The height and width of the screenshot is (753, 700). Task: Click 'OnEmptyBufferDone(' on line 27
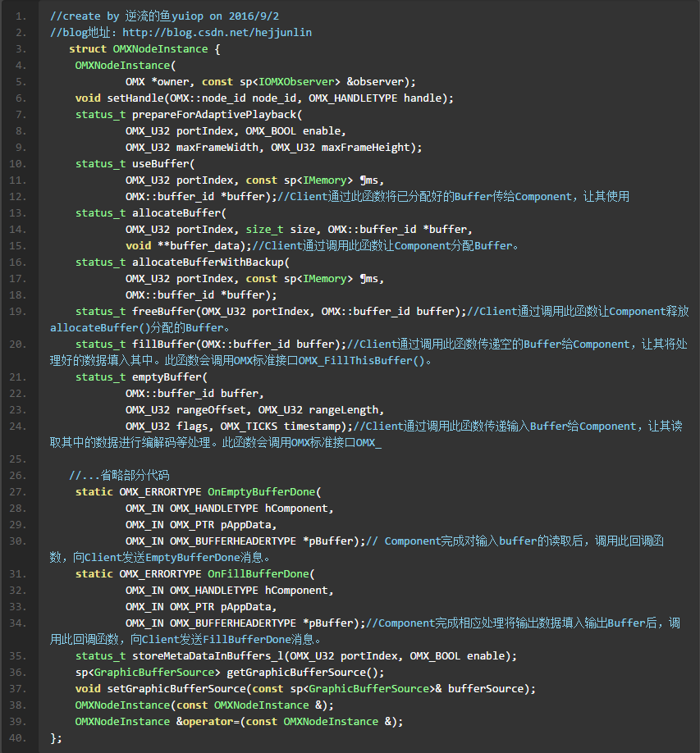[x=264, y=492]
